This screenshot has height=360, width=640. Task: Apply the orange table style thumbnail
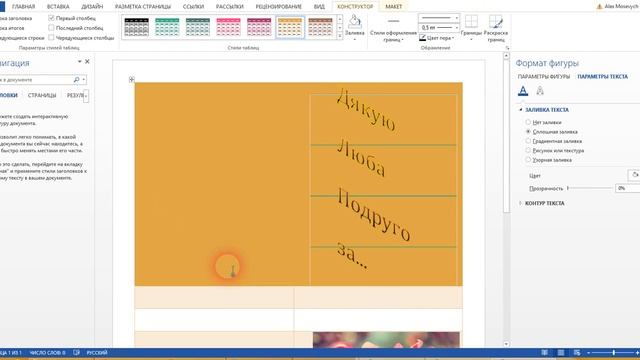pos(290,27)
